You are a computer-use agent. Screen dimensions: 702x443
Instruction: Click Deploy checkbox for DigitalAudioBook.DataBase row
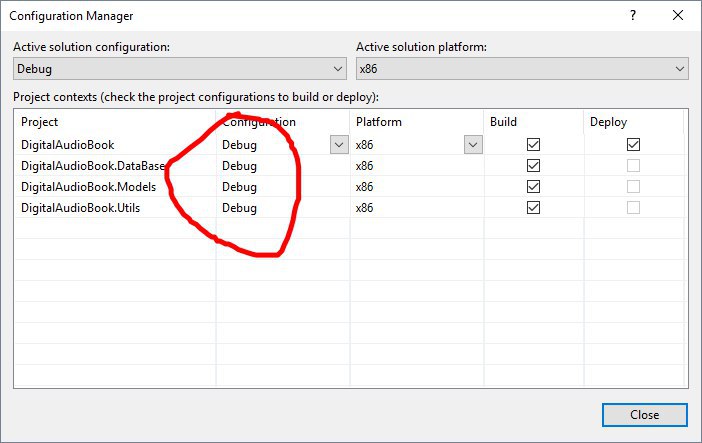click(633, 166)
